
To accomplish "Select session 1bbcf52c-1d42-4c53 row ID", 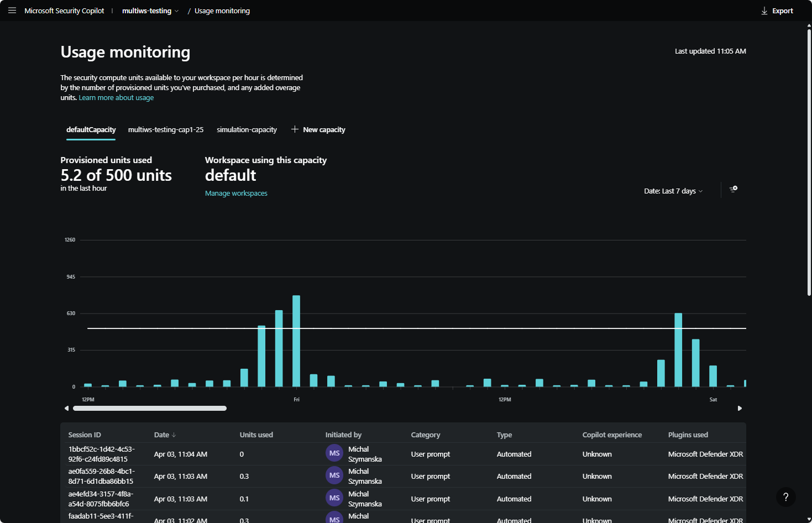I will [x=102, y=454].
